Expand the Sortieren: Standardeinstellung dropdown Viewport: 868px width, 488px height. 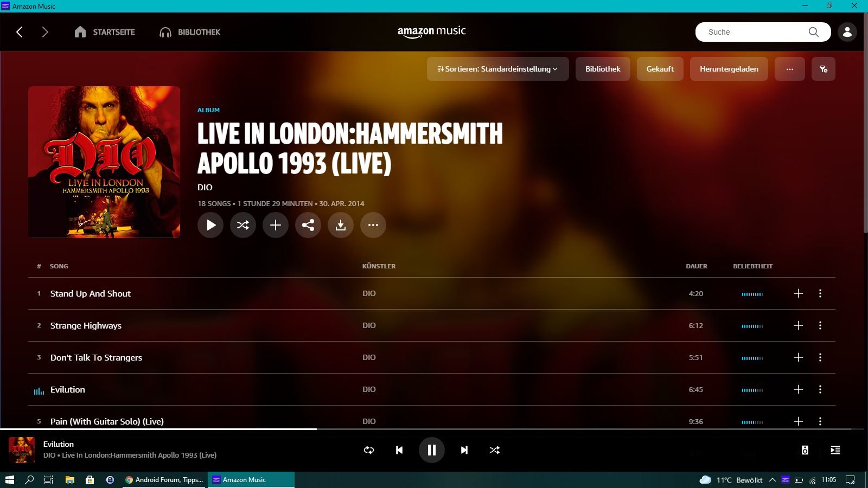[498, 69]
